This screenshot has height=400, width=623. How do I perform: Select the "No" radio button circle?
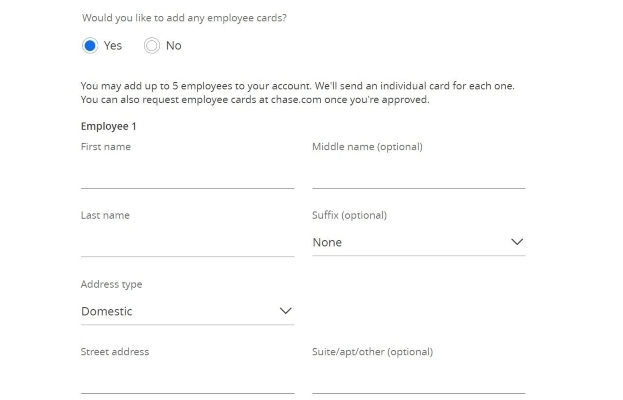(152, 45)
